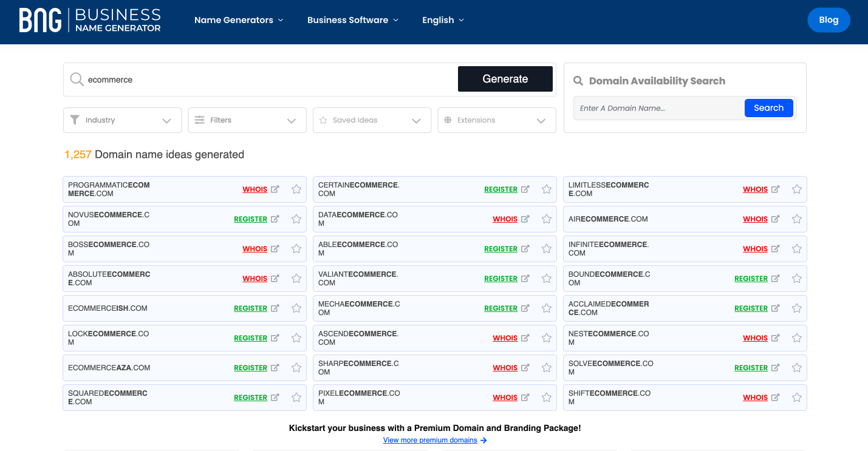Click the sliders icon on the Filters control

pyautogui.click(x=199, y=120)
